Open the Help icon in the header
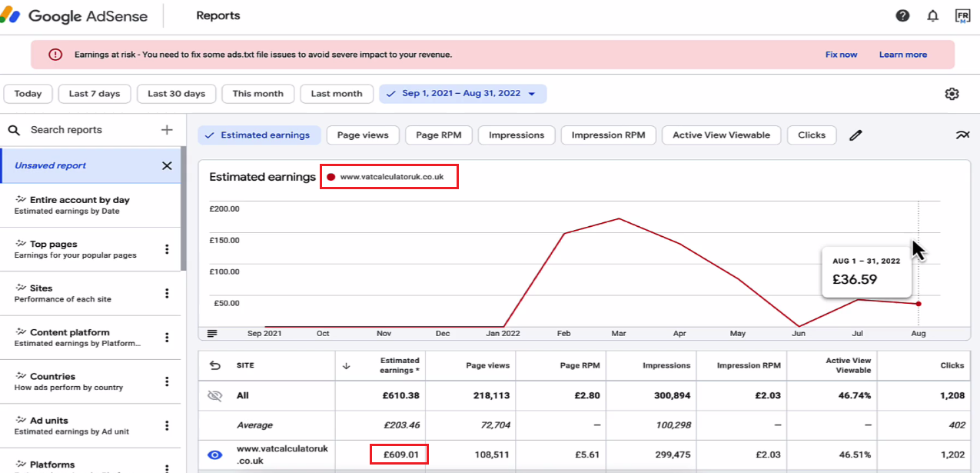This screenshot has width=980, height=473. click(x=902, y=16)
